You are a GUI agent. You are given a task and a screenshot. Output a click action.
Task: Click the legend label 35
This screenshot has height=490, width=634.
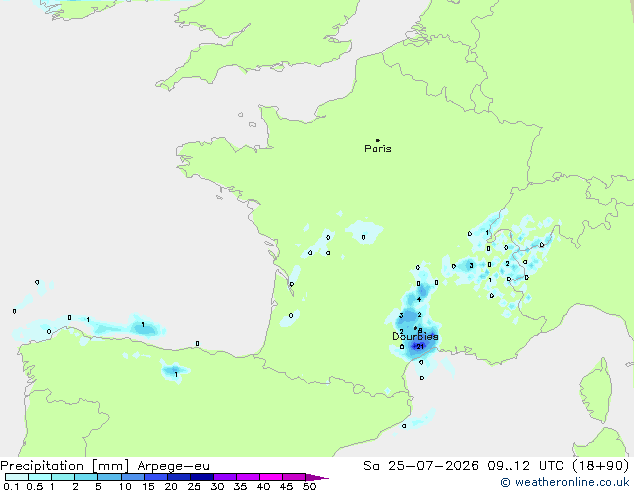240,486
